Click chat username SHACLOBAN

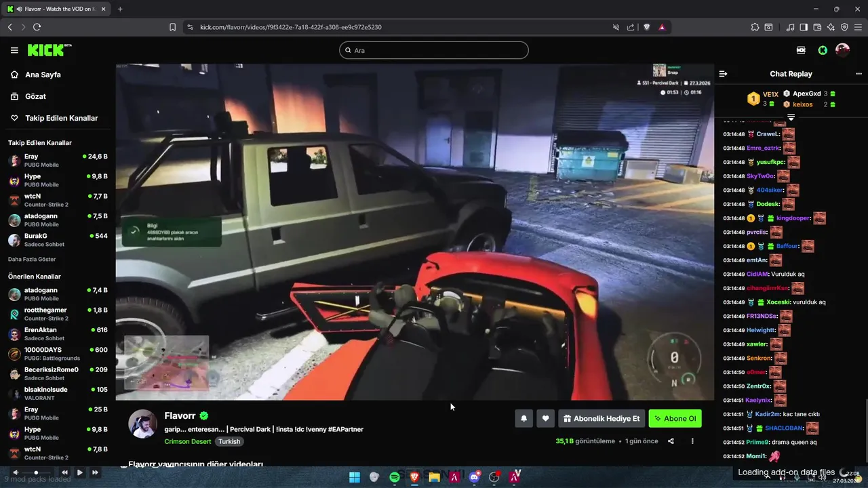(x=784, y=428)
